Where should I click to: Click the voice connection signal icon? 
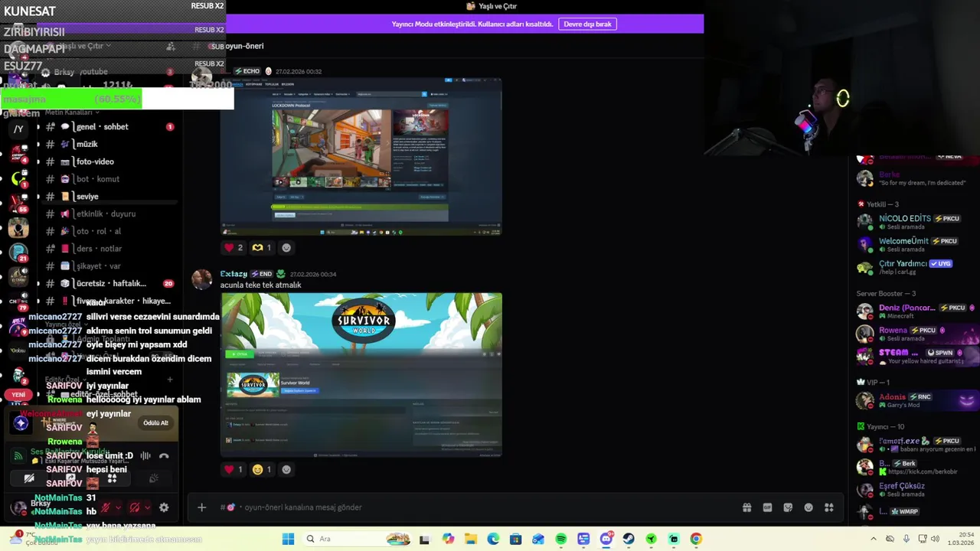18,456
